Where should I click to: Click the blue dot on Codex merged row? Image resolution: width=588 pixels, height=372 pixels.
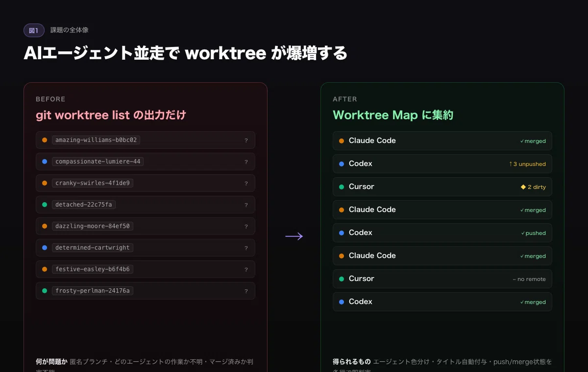coord(342,302)
